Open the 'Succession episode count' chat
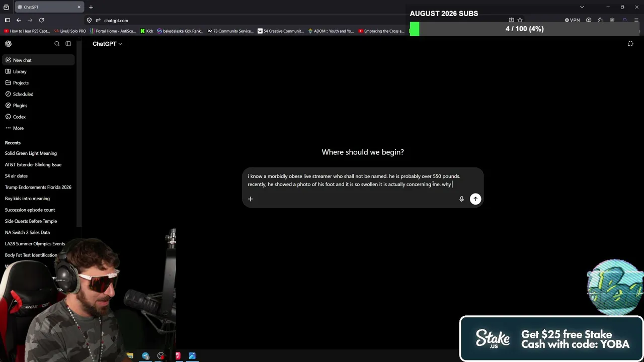This screenshot has width=644, height=362. tap(38, 210)
